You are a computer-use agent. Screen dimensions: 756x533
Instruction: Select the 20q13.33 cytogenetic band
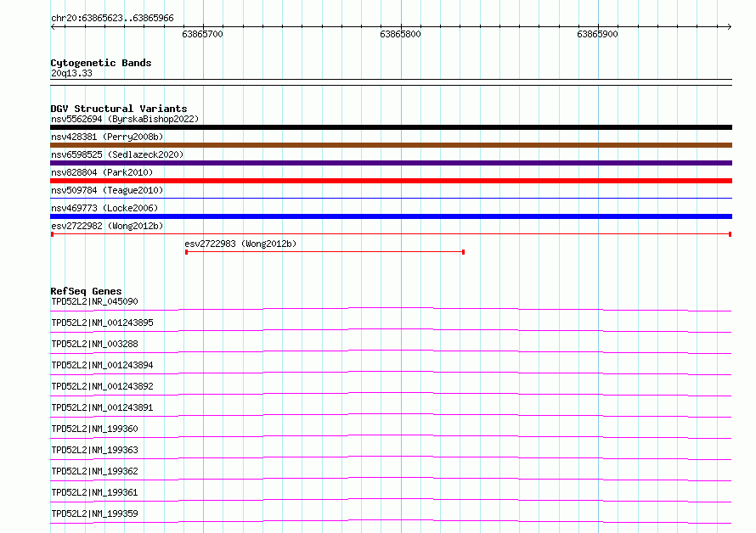71,74
